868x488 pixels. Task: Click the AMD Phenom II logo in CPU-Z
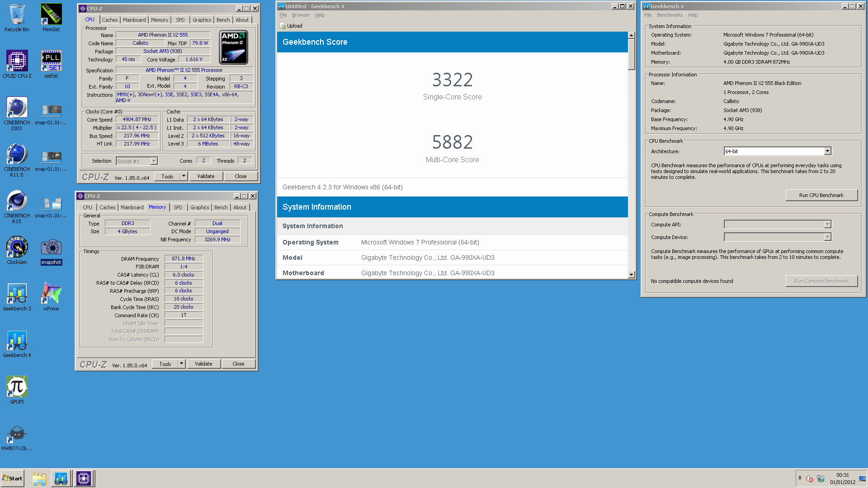pyautogui.click(x=234, y=47)
